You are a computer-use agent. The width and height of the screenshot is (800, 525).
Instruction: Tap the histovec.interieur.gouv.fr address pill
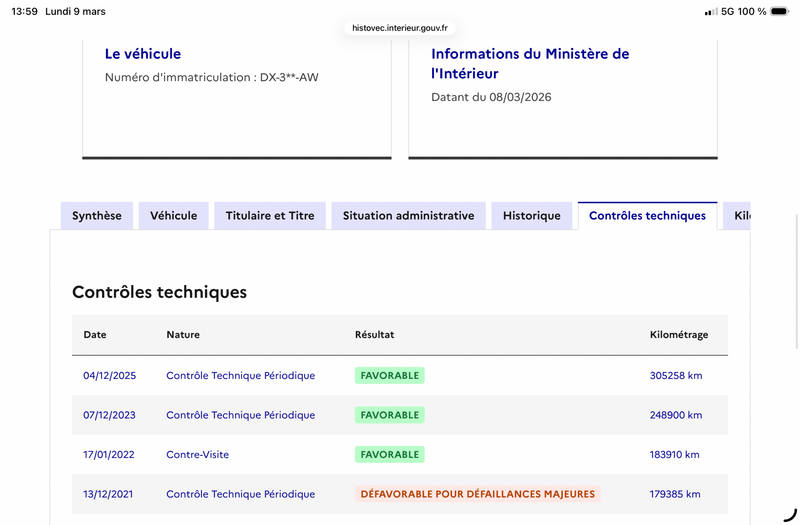(400, 28)
